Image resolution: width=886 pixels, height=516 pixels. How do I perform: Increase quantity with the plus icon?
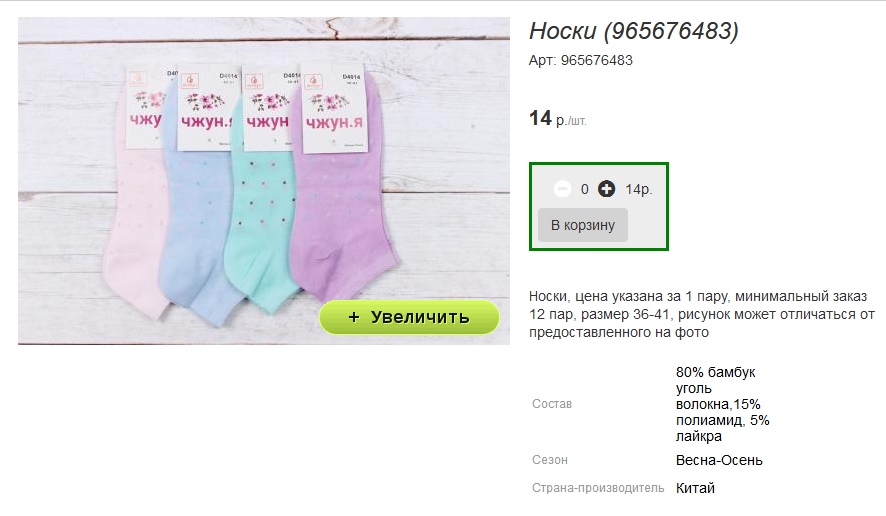tap(606, 189)
